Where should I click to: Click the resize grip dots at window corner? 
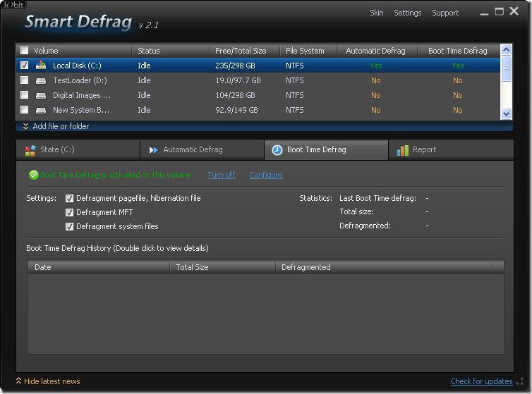[520, 381]
